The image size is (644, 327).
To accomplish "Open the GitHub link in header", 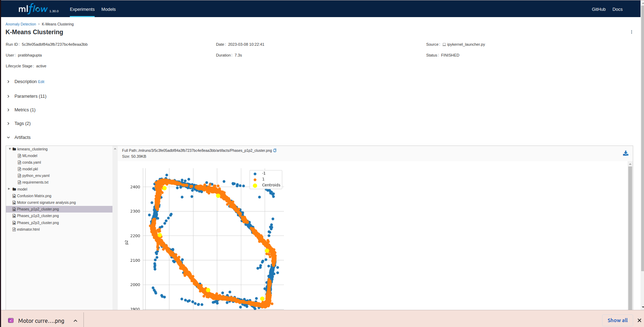I will (x=599, y=9).
